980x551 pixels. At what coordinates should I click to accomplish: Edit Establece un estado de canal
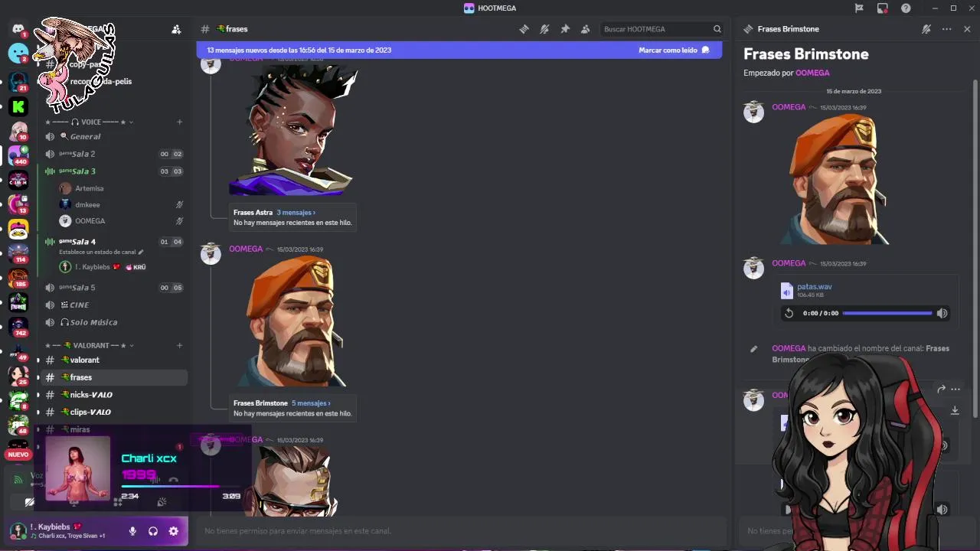[x=101, y=252]
